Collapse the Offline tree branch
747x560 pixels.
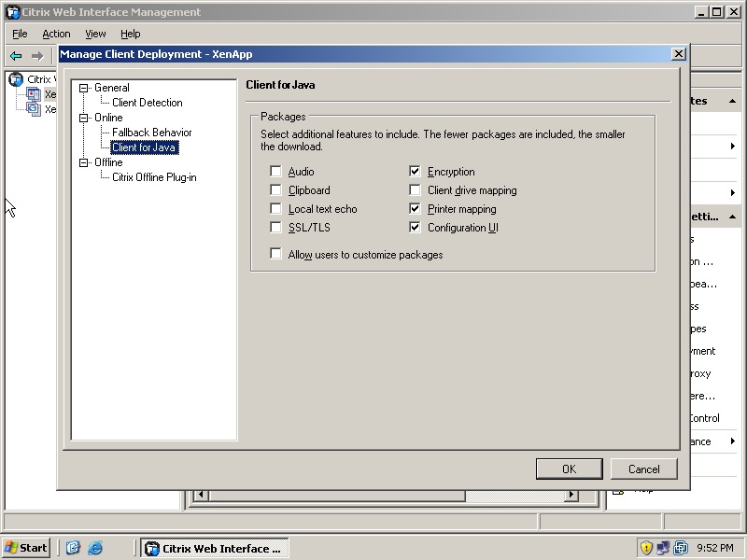(82, 161)
